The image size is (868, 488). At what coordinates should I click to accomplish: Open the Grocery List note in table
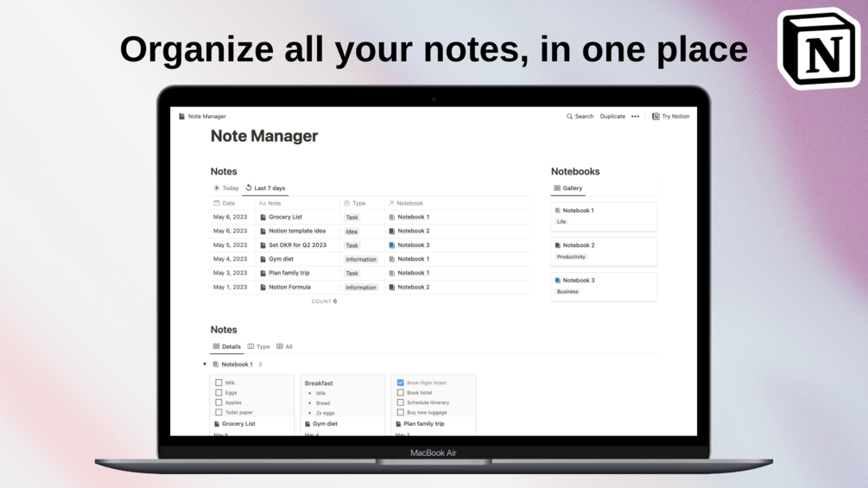click(285, 217)
